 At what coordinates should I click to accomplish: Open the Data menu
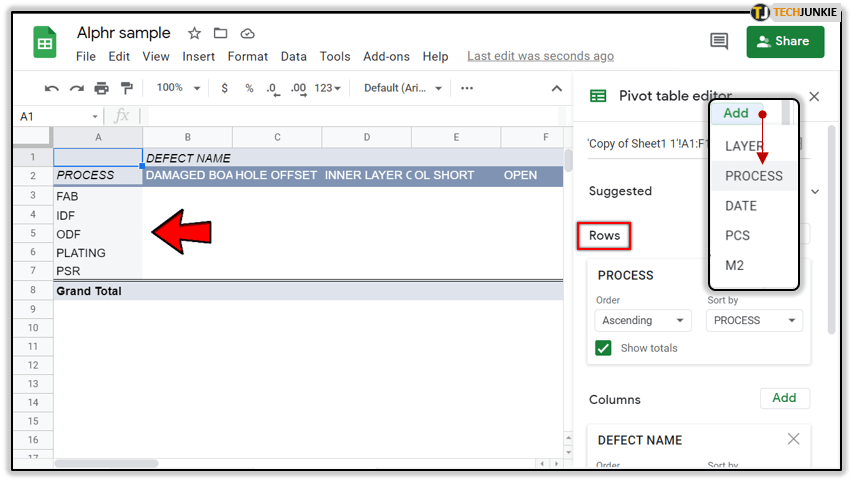pyautogui.click(x=294, y=57)
